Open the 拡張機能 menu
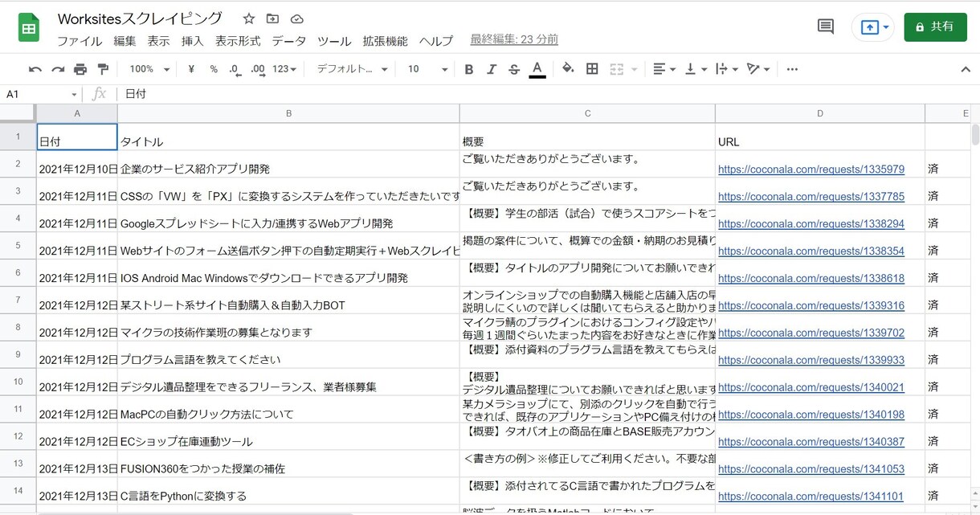Image resolution: width=980 pixels, height=515 pixels. tap(386, 41)
